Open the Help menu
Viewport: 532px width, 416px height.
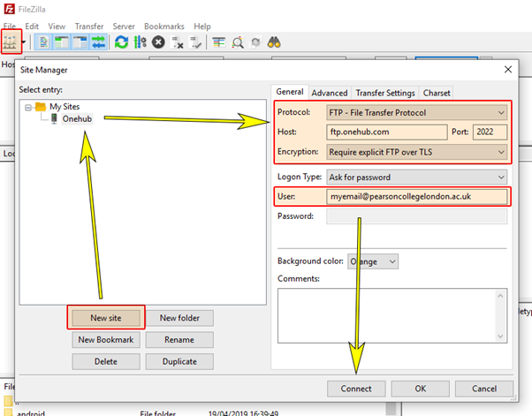(202, 26)
